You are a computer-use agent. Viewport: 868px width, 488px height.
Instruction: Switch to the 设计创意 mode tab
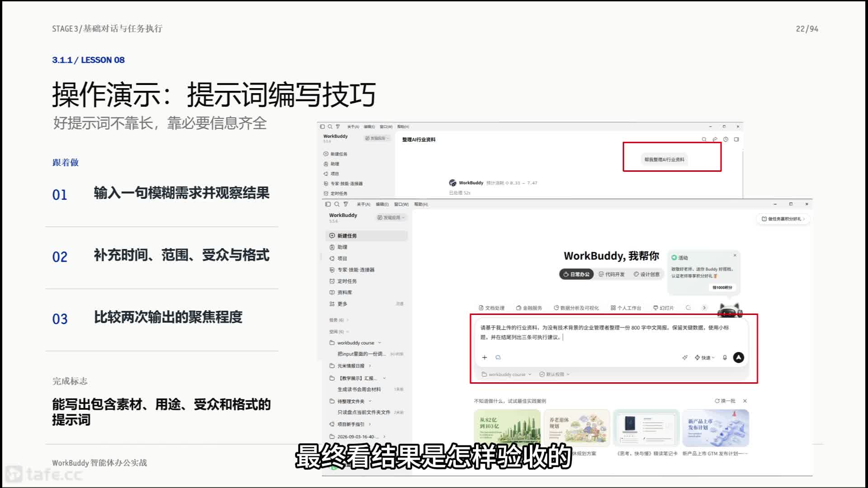[x=646, y=274]
